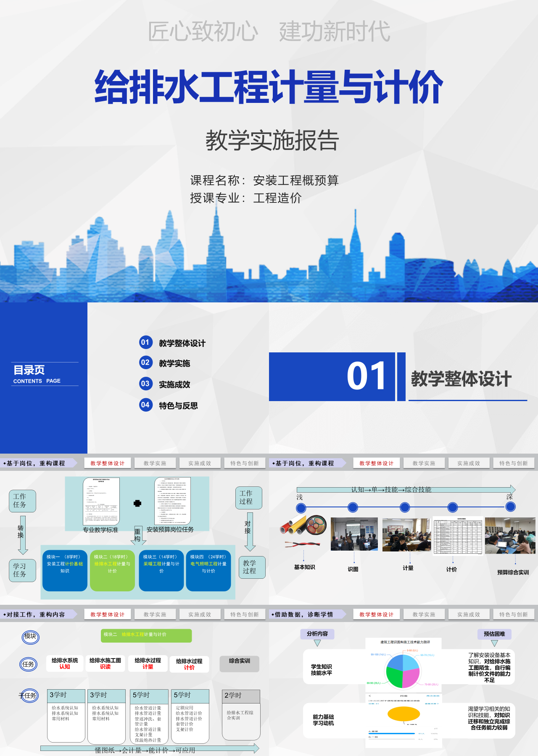Click the main title 给排水工程计量与计价
538x756 pixels.
(x=269, y=87)
